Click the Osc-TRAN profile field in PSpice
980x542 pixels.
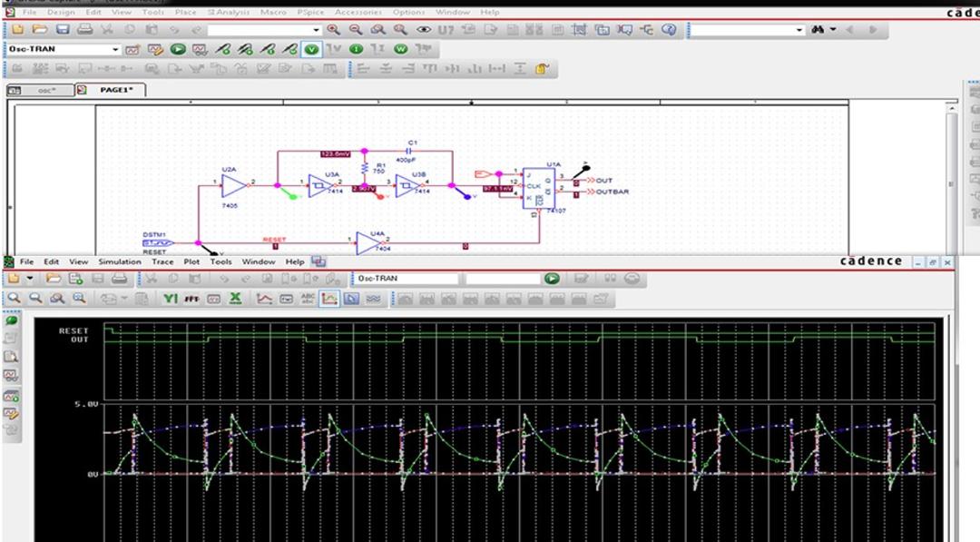tap(405, 278)
